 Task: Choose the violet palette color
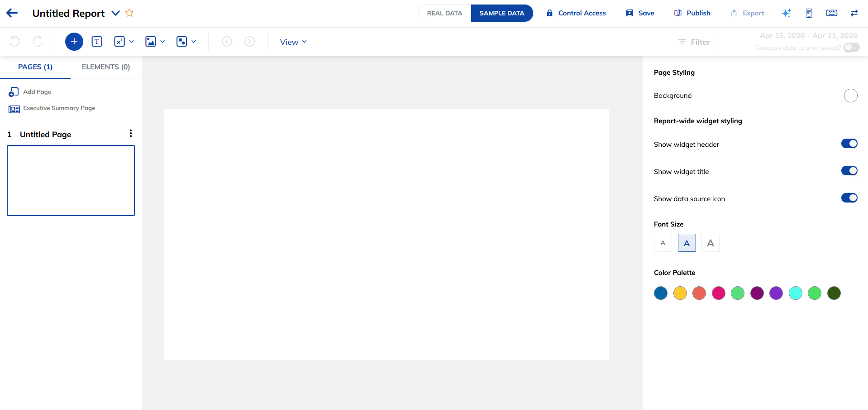pos(776,293)
